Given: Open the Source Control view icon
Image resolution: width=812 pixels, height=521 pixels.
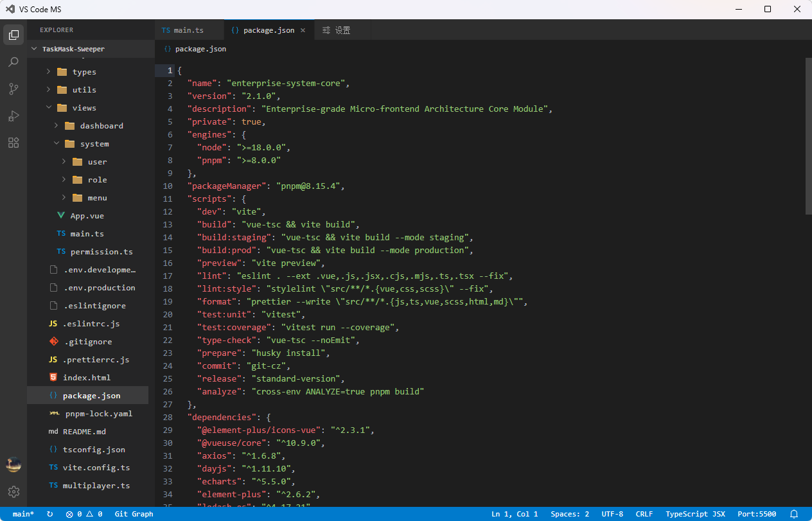Looking at the screenshot, I should (13, 89).
